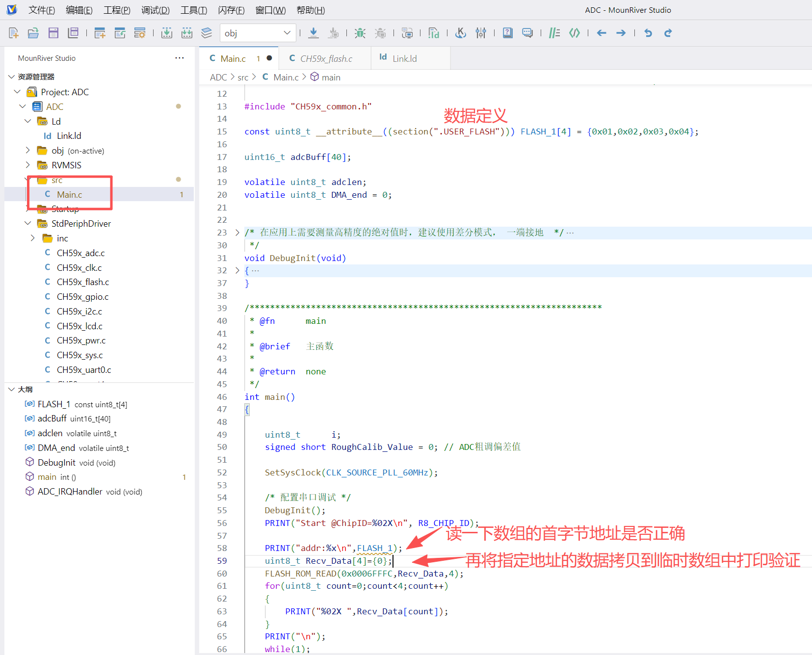This screenshot has width=812, height=655.
Task: Click the linker script Ld toolbar icon
Action: click(434, 33)
